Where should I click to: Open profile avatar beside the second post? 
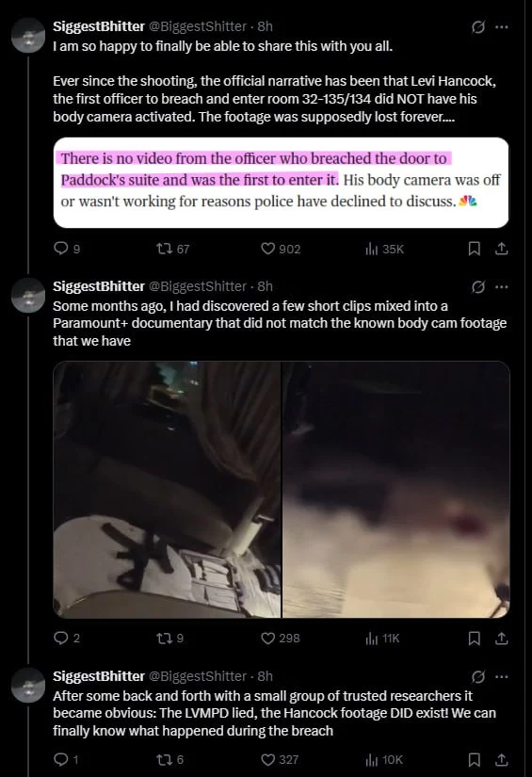[x=28, y=296]
